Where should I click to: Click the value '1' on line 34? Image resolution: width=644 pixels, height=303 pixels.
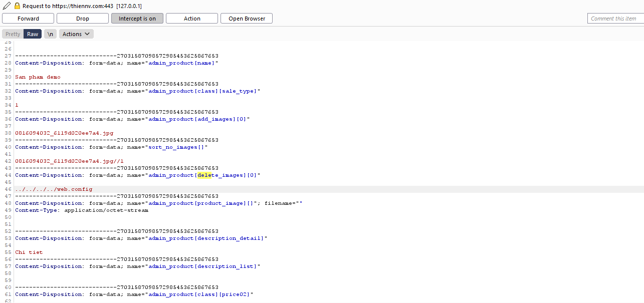(17, 105)
